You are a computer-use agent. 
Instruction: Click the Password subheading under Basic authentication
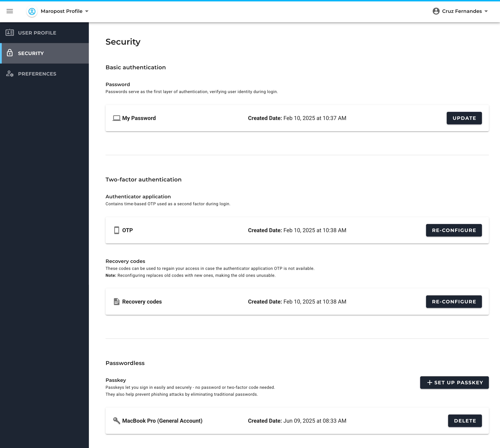(118, 84)
